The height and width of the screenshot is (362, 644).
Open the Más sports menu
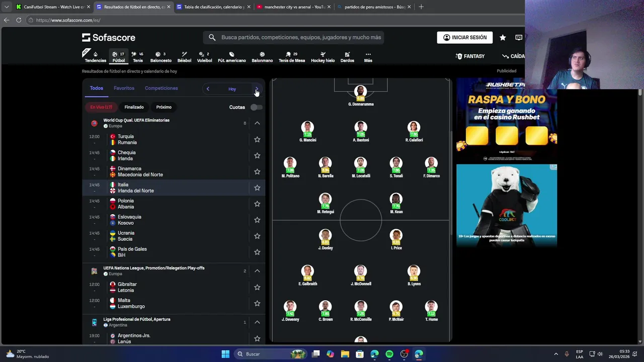[x=368, y=57]
